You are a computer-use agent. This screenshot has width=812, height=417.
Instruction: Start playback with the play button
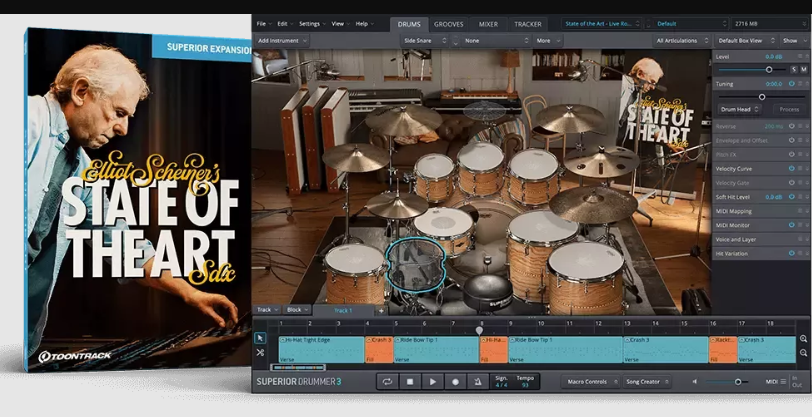point(432,382)
